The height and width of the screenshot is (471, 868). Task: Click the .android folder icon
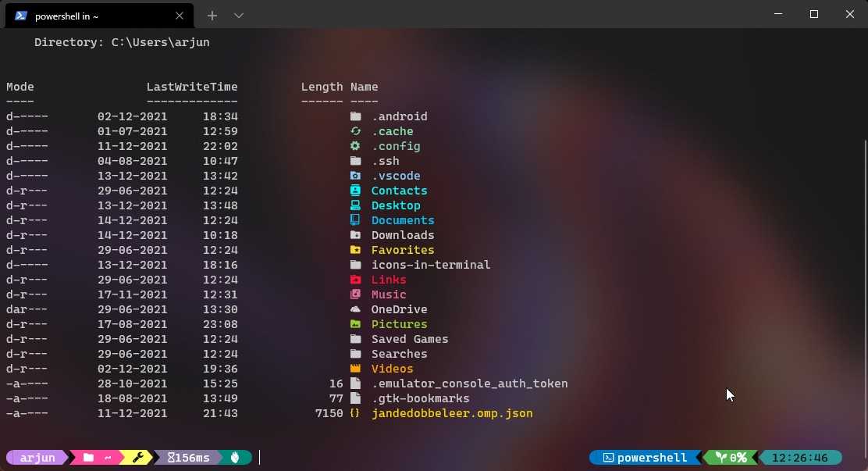pos(355,116)
